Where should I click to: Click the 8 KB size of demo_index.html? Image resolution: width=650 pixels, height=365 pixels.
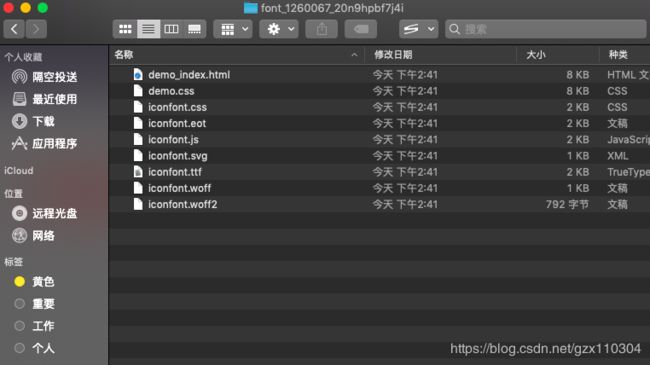tap(577, 75)
